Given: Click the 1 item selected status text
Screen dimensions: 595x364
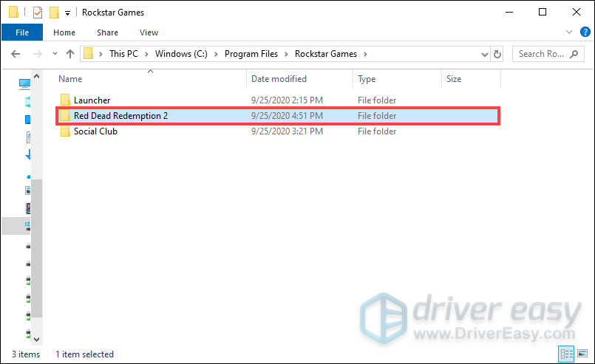Looking at the screenshot, I should coord(84,354).
